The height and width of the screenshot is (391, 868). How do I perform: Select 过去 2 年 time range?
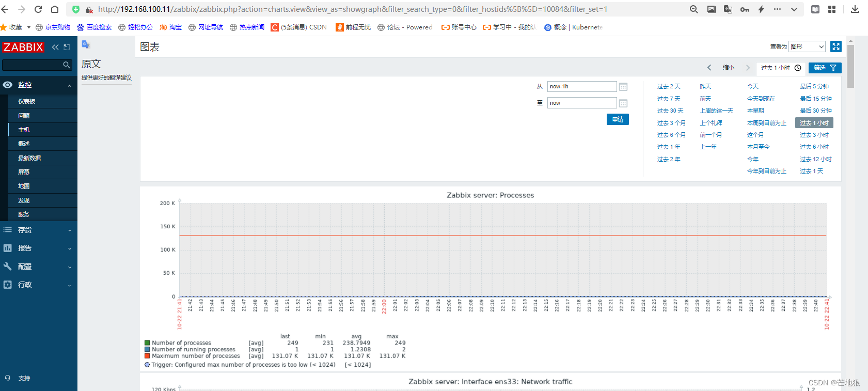point(669,159)
